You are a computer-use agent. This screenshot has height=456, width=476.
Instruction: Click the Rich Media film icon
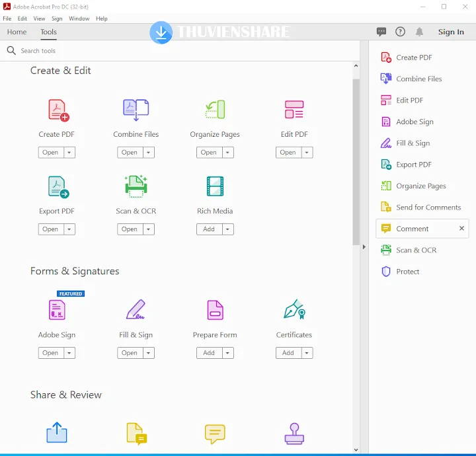(x=215, y=186)
